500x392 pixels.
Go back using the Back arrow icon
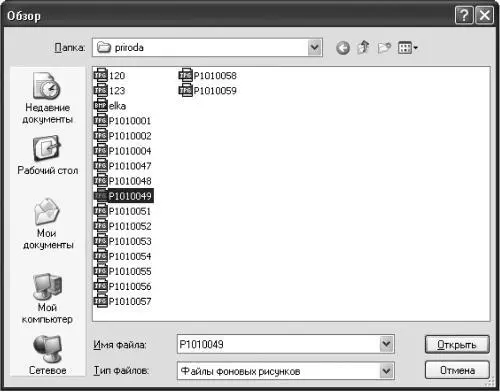pyautogui.click(x=343, y=48)
